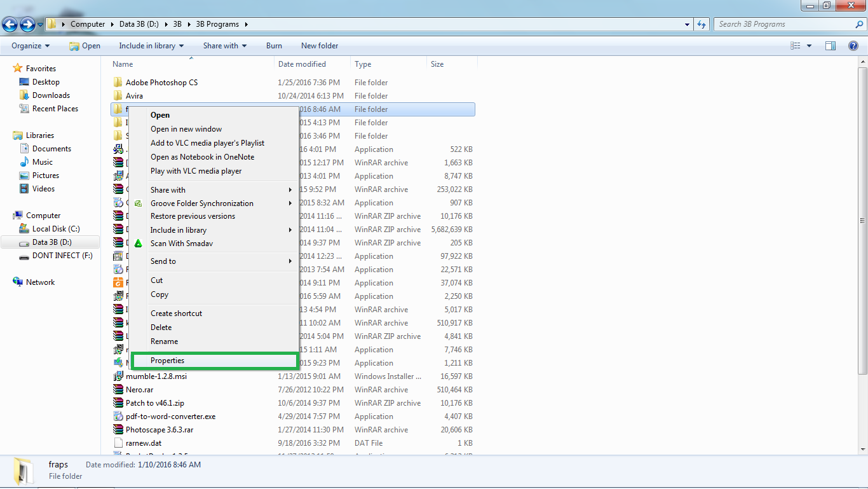Select Open in new window
Viewport: 868px width, 489px height.
(x=215, y=129)
